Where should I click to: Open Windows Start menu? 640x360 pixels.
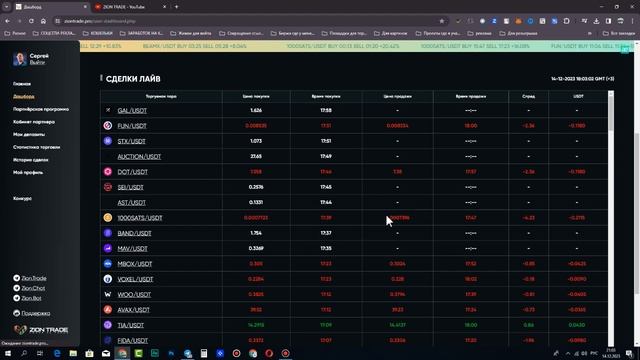click(x=8, y=353)
